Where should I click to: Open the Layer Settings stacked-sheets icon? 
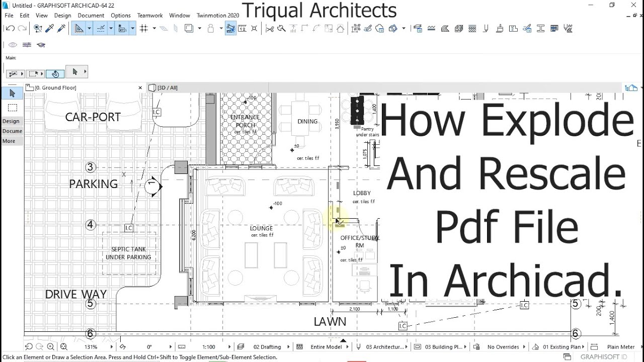(x=418, y=29)
